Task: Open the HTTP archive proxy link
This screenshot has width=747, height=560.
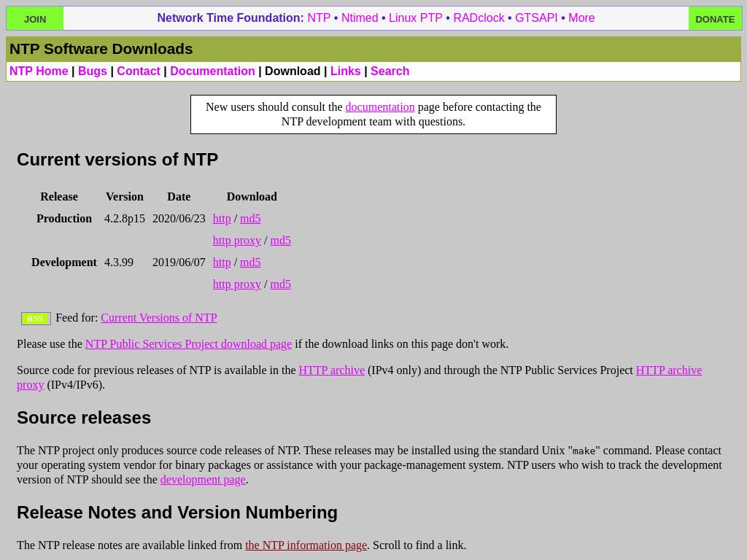Action: [669, 370]
